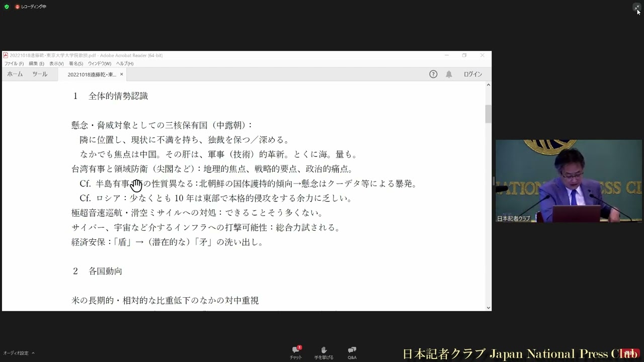Click the ログイン button

click(x=473, y=74)
